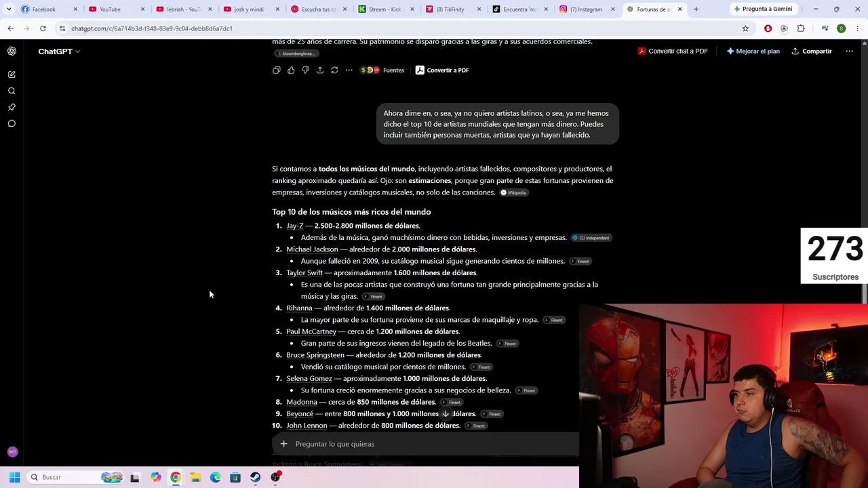Open the John Lennon link
868x488 pixels.
coord(307,426)
